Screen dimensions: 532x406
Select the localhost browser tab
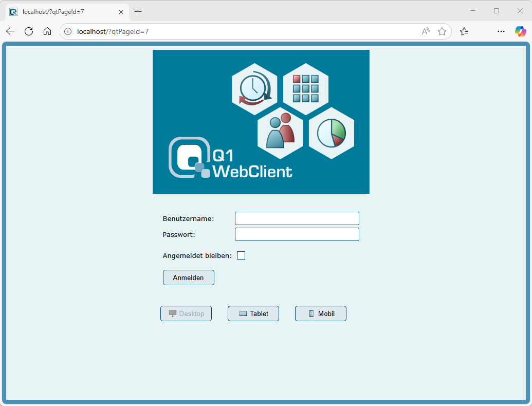(x=64, y=11)
